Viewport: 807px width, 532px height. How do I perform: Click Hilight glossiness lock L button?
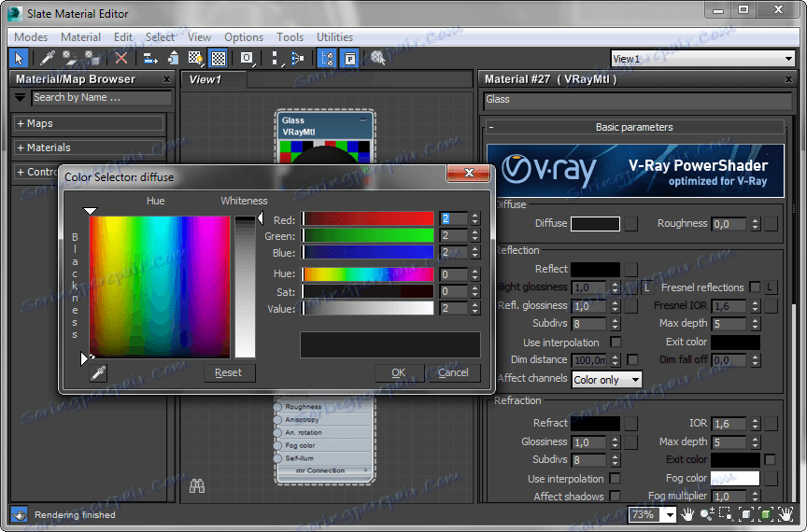coord(647,287)
